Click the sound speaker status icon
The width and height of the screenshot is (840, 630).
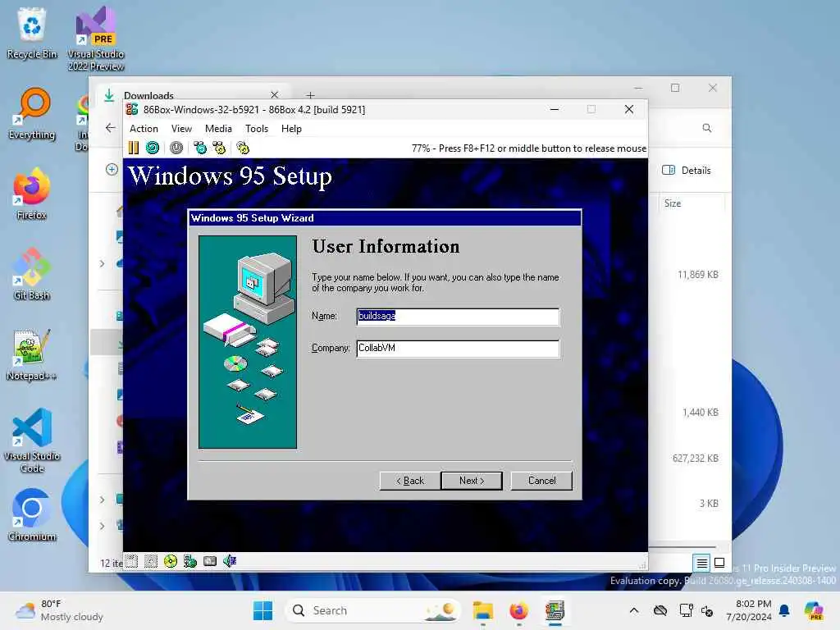tap(230, 561)
